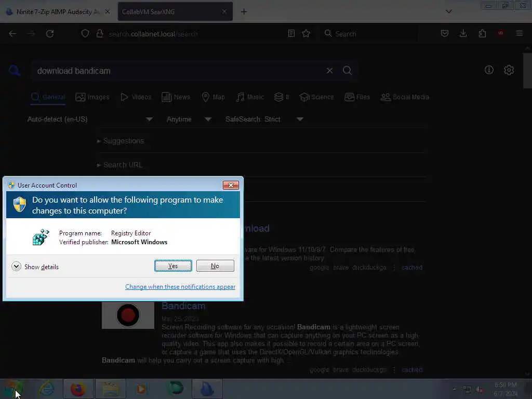Click the Firefox Search box
This screenshot has height=399, width=532.
(x=370, y=34)
